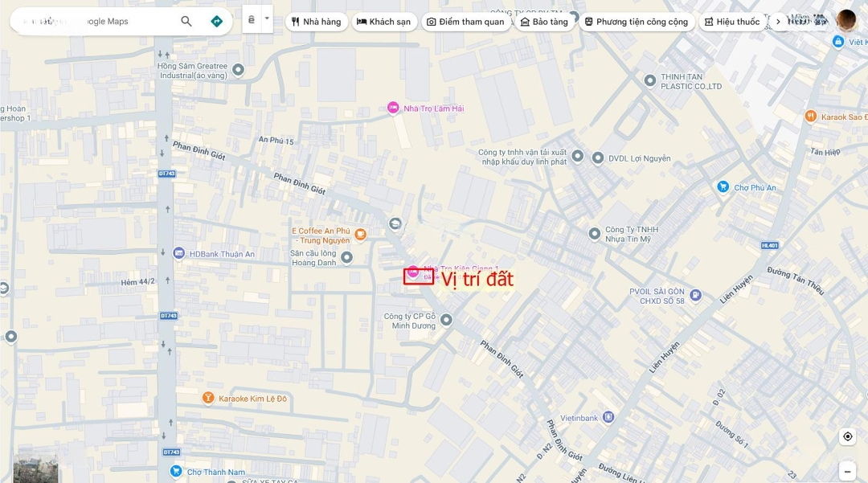
Task: Click the my location button
Action: click(847, 436)
